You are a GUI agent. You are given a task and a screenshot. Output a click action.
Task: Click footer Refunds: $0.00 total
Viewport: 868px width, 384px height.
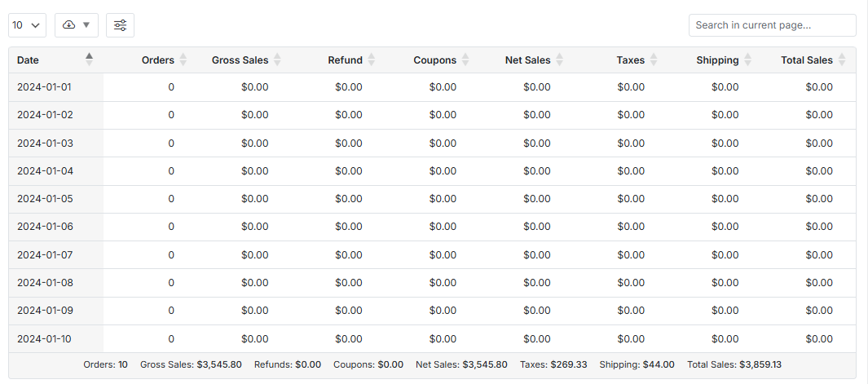288,364
